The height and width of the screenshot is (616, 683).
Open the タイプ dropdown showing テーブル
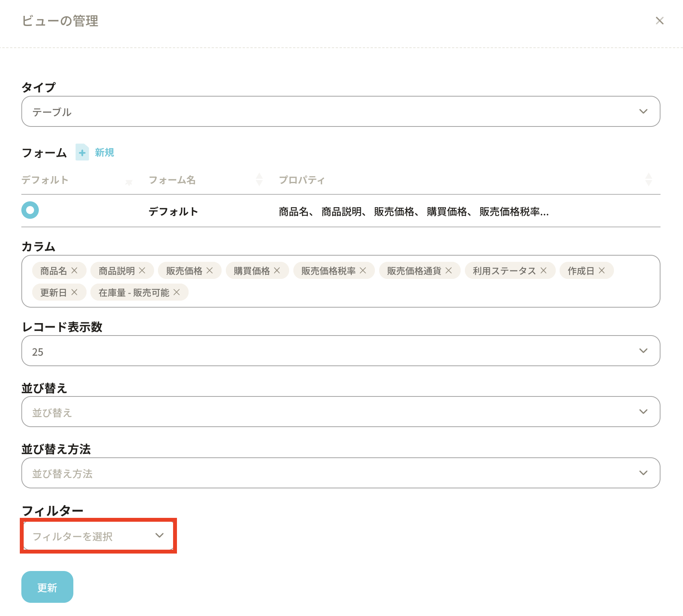coord(340,111)
